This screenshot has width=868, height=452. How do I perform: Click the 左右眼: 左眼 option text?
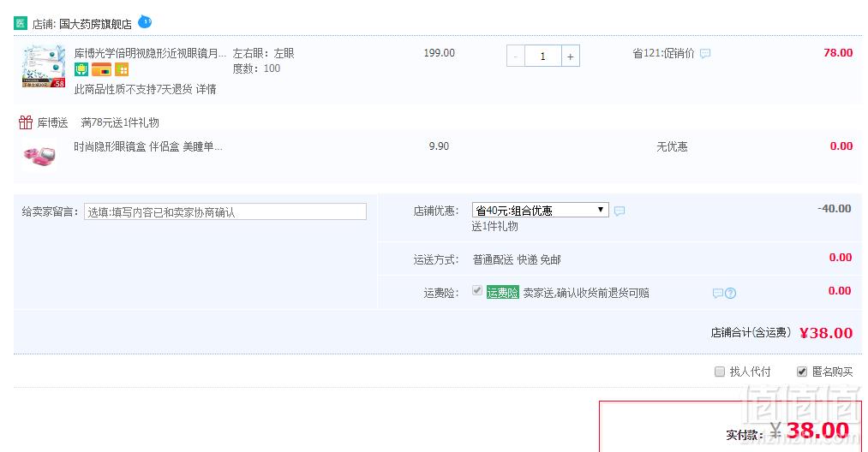[x=264, y=54]
